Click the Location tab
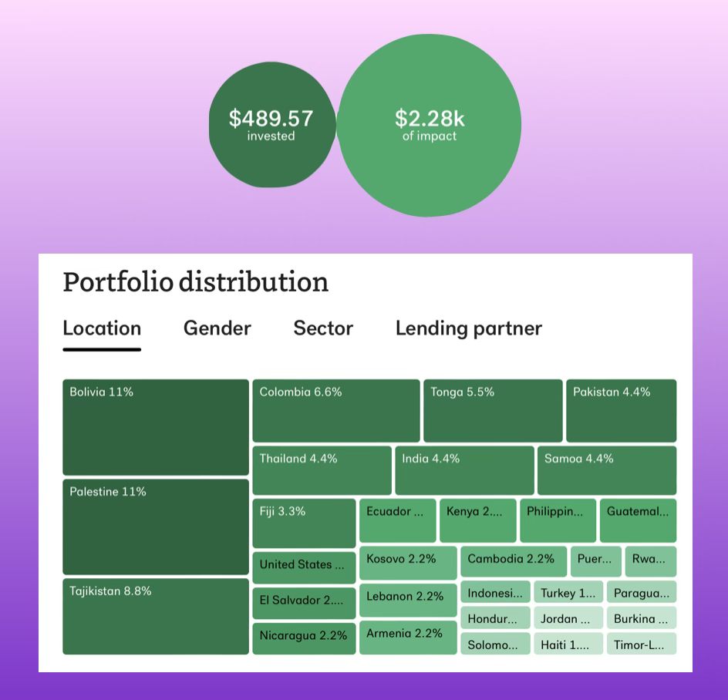Screen dimensions: 728x700 [102, 328]
